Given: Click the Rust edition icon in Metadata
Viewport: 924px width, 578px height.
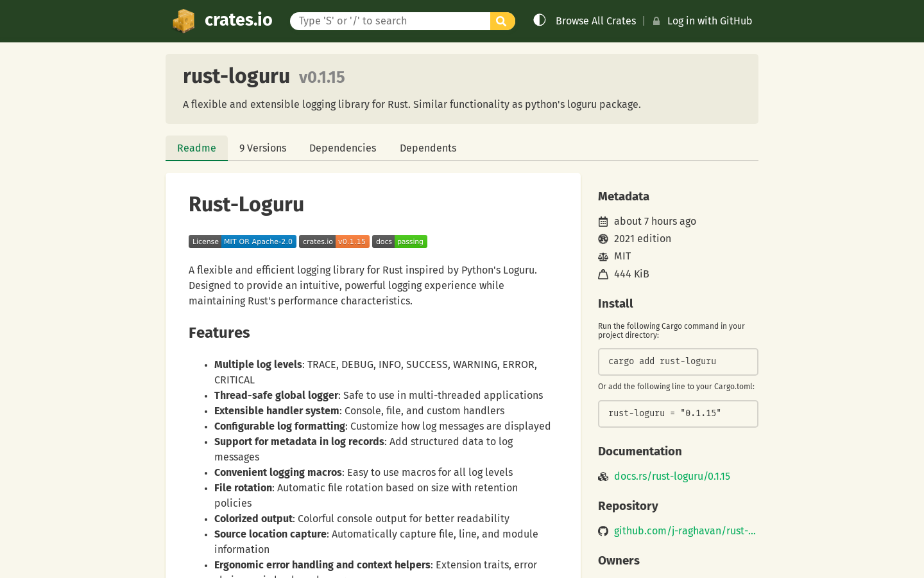Looking at the screenshot, I should (603, 239).
